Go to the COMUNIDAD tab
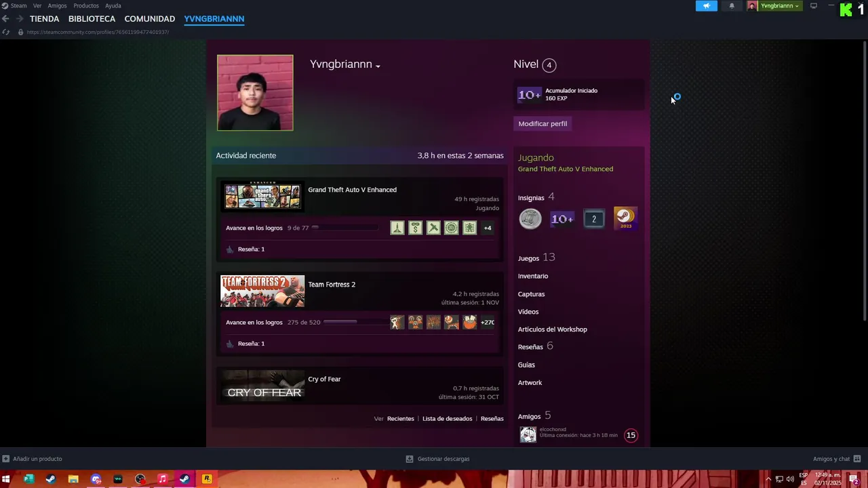This screenshot has width=868, height=488. point(150,19)
